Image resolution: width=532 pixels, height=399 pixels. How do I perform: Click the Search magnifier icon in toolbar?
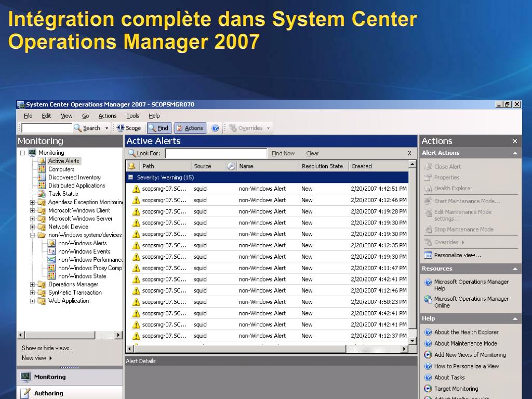[78, 128]
